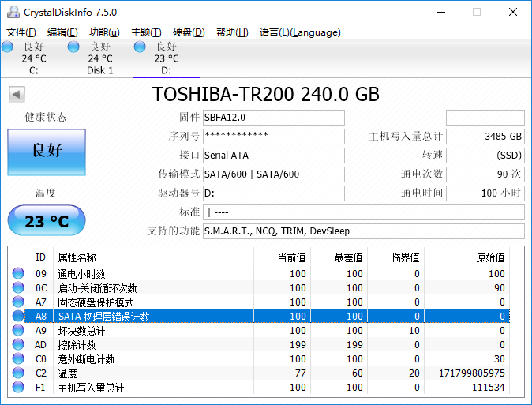Screen dimensions: 532x405
Task: Select the 坏块数总计 attribute row
Action: tap(259, 330)
